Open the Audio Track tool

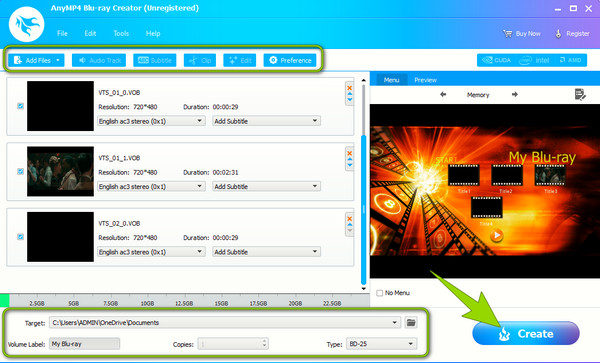tap(99, 60)
